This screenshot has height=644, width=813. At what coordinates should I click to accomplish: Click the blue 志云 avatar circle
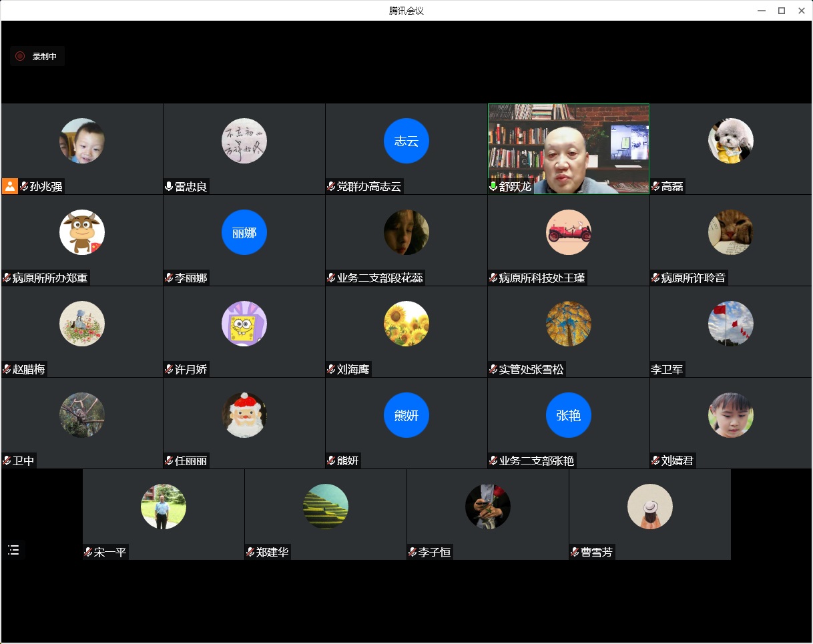406,141
